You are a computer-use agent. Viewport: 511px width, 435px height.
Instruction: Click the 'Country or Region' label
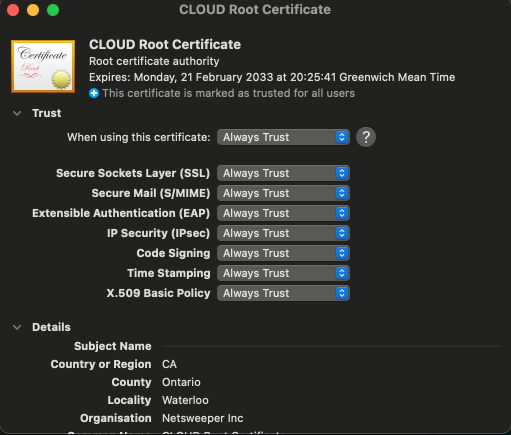(101, 364)
